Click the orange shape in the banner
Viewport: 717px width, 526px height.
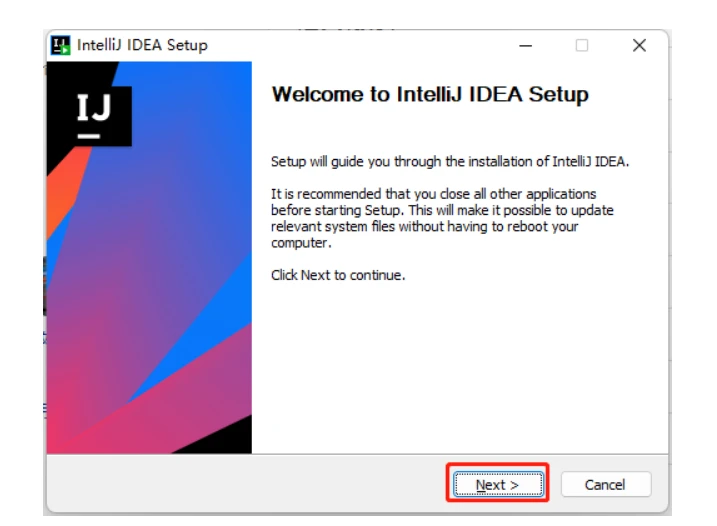[62, 195]
